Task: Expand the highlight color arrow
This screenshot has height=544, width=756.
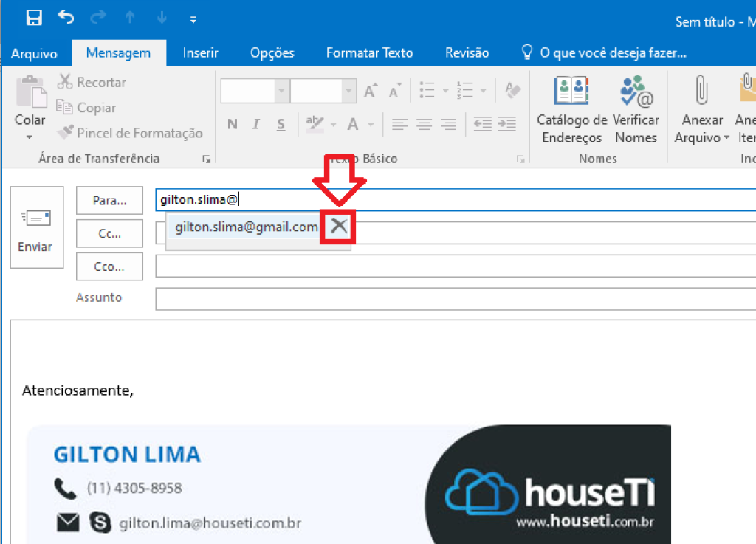Action: [x=333, y=125]
